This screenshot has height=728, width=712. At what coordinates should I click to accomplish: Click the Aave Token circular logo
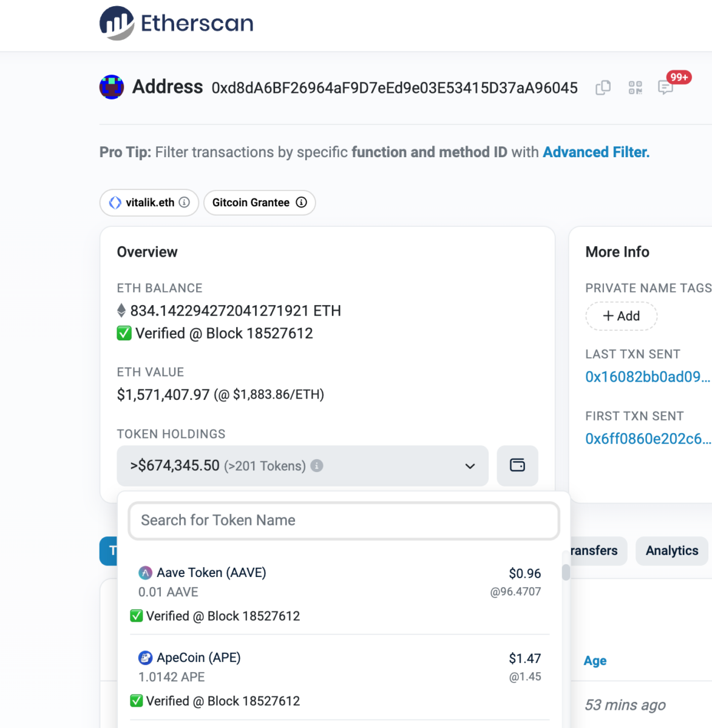[144, 572]
